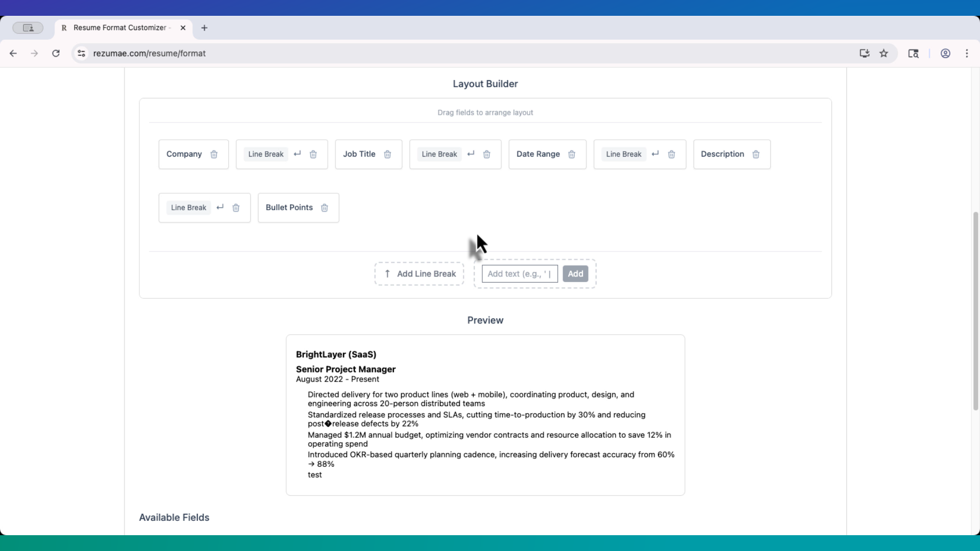
Task: Open Chrome's three-dot menu
Action: pyautogui.click(x=967, y=53)
